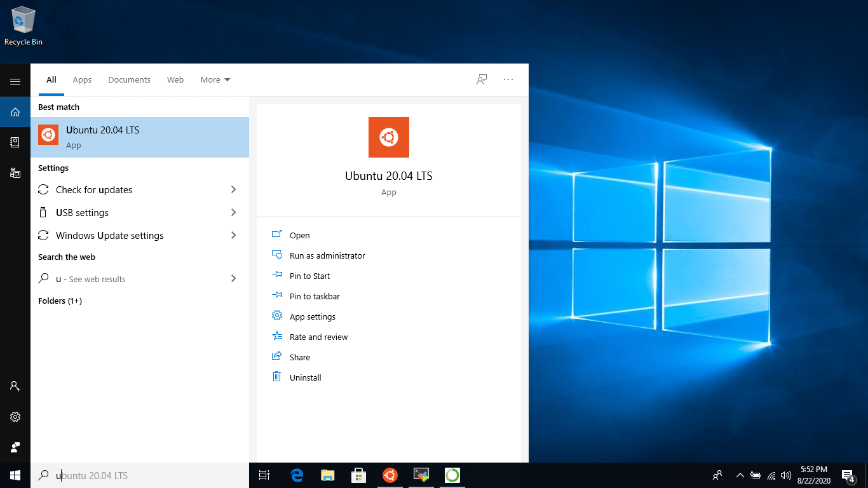Screen dimensions: 868x488
Task: Click the Windows Start button
Action: point(15,475)
